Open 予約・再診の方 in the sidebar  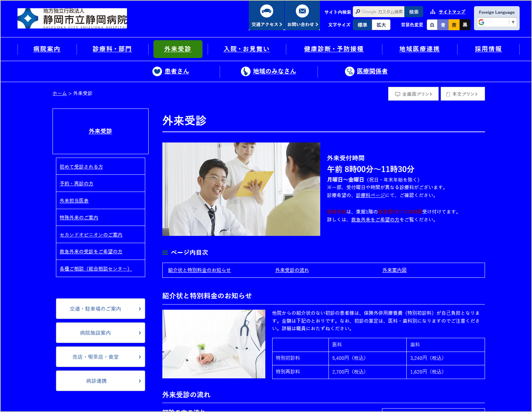(x=77, y=183)
